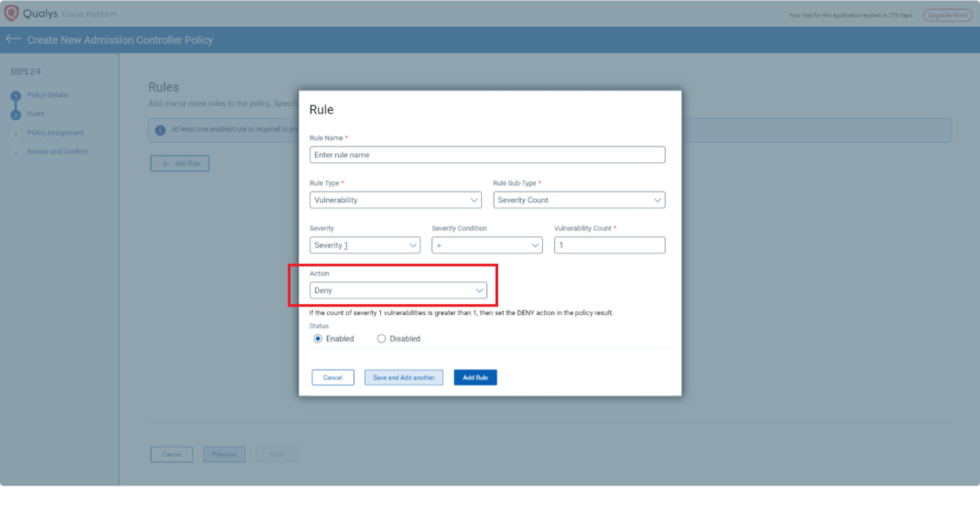
Task: Select the Disabled status radio button
Action: click(381, 339)
